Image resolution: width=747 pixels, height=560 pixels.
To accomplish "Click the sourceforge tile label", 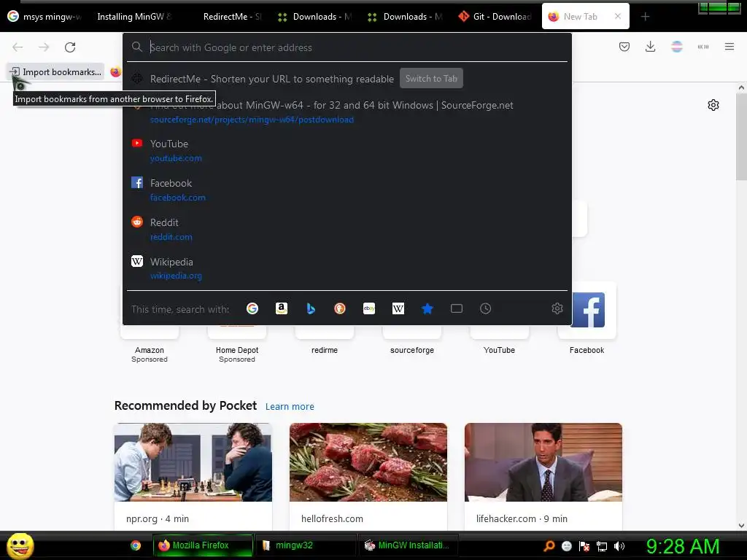I will coord(412,350).
